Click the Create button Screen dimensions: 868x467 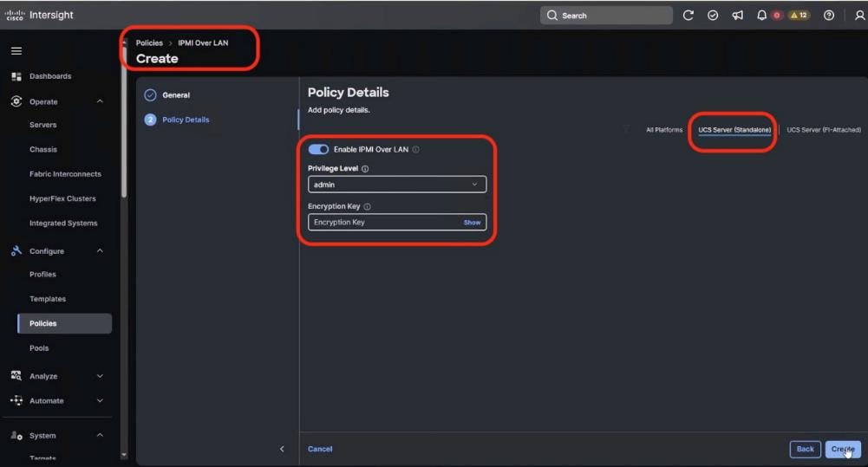(x=843, y=450)
